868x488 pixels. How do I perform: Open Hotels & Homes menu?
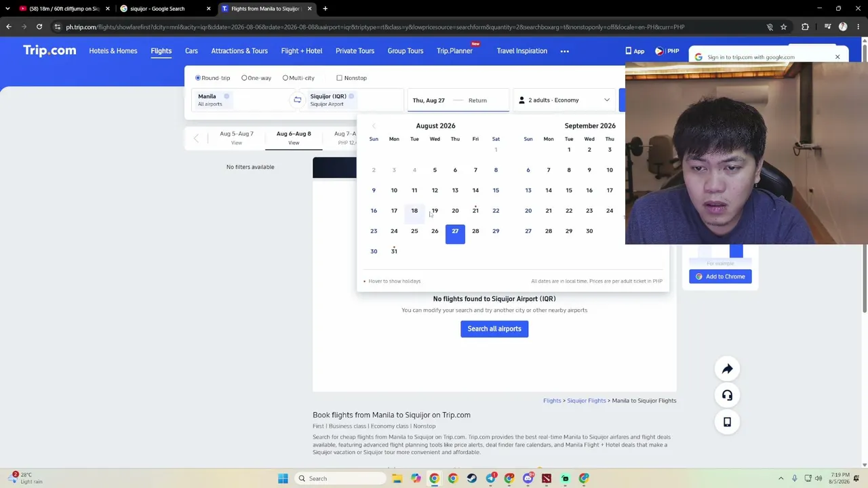click(113, 51)
